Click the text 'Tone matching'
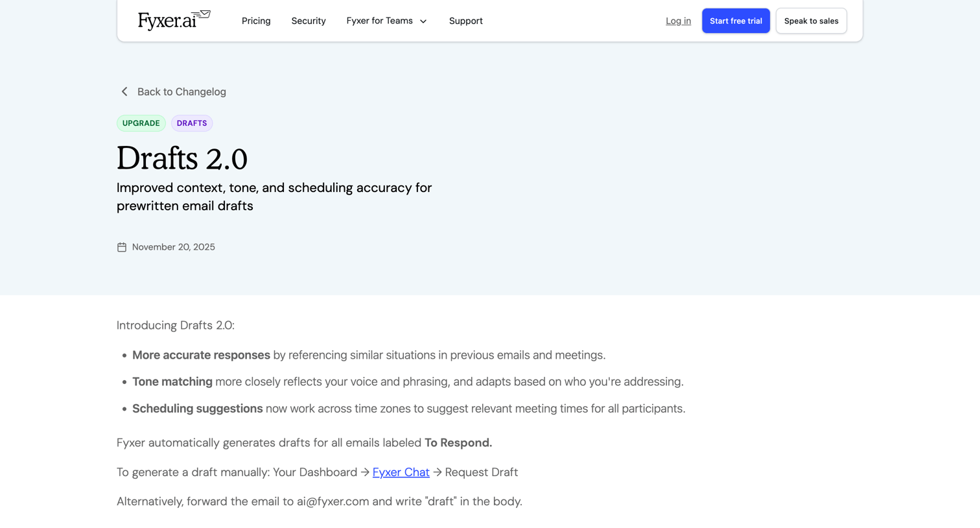The height and width of the screenshot is (528, 980). click(172, 381)
